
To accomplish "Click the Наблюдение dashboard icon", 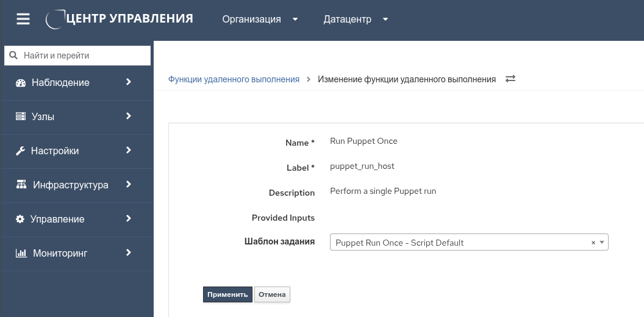I will coord(21,83).
